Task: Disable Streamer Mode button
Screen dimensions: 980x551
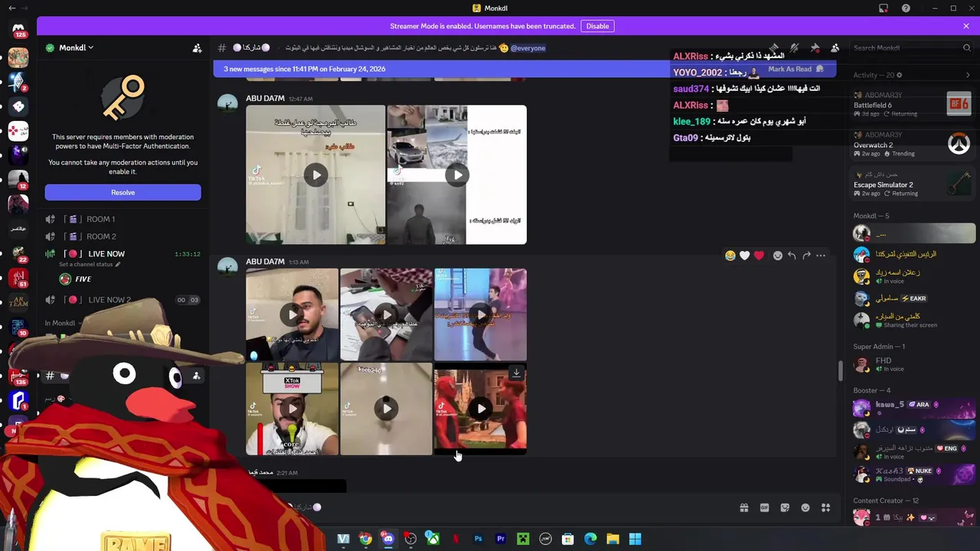Action: 597,26
